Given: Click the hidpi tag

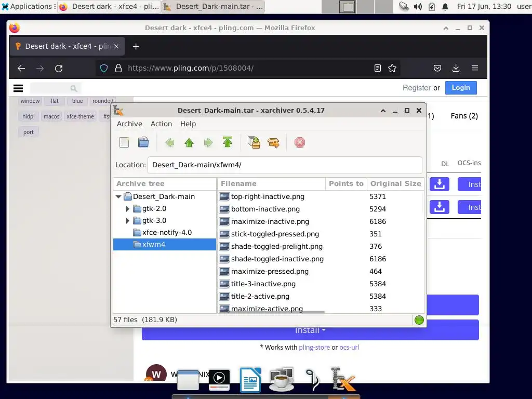Looking at the screenshot, I should pos(29,117).
